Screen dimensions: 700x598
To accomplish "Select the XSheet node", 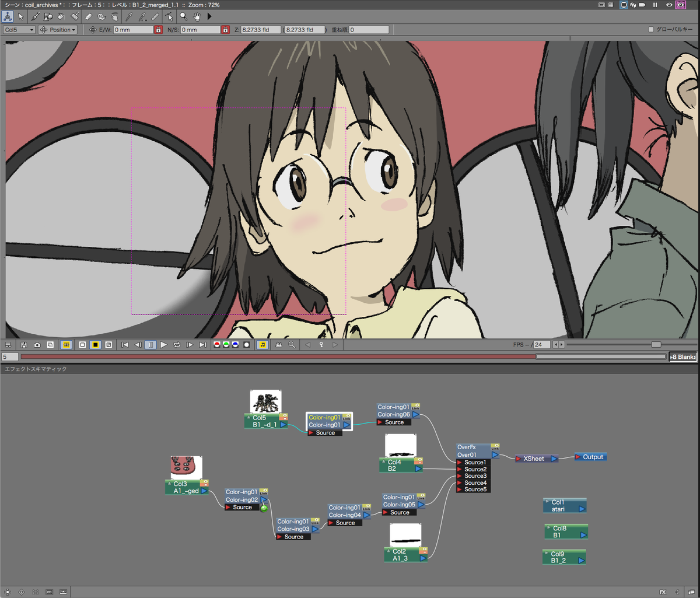I will 537,459.
